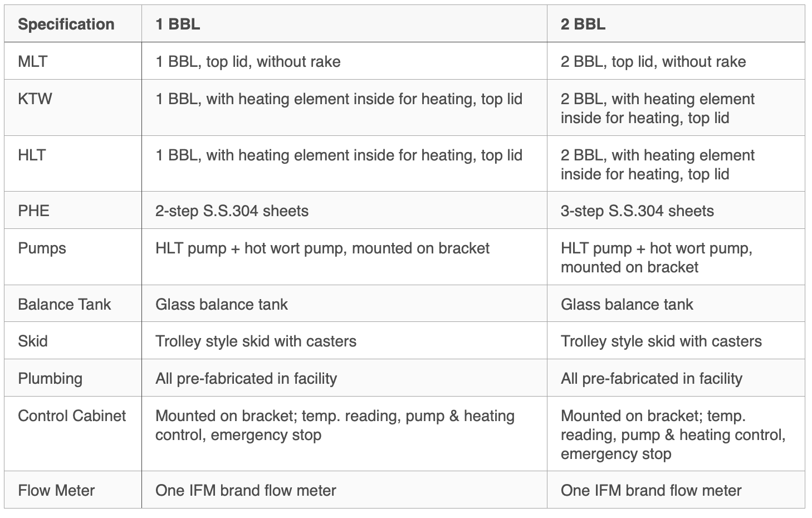Select the Balance Tank row label
812x518 pixels.
[x=65, y=304]
